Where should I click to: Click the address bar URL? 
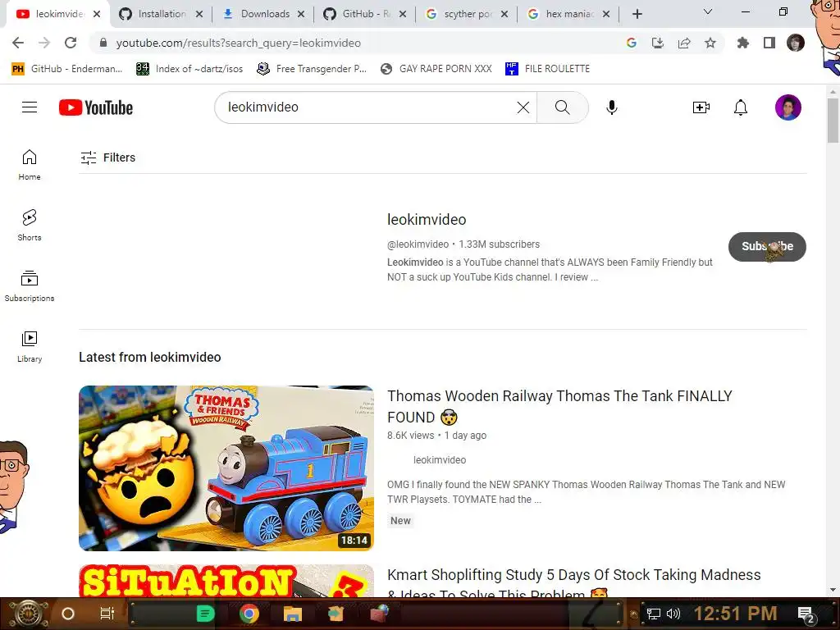pyautogui.click(x=239, y=43)
